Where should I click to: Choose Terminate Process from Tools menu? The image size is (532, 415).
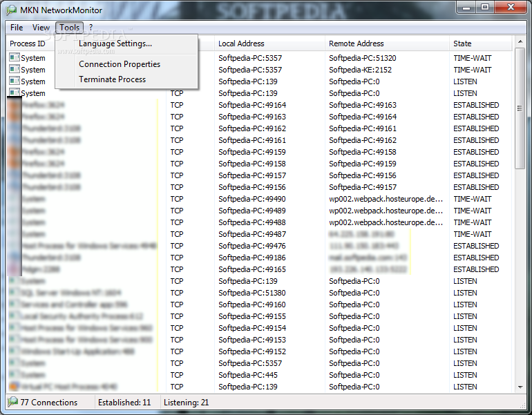click(x=113, y=79)
